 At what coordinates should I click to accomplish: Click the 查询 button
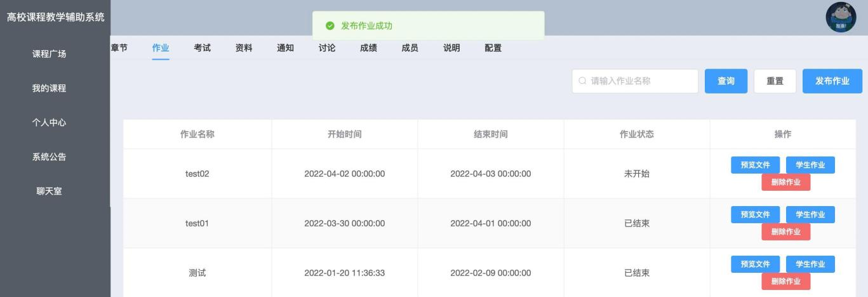[x=726, y=81]
